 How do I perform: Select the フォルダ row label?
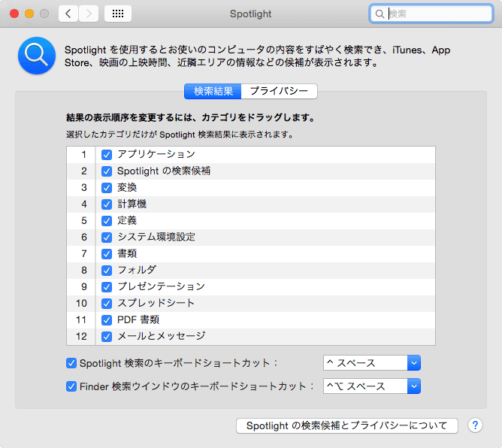pyautogui.click(x=137, y=271)
